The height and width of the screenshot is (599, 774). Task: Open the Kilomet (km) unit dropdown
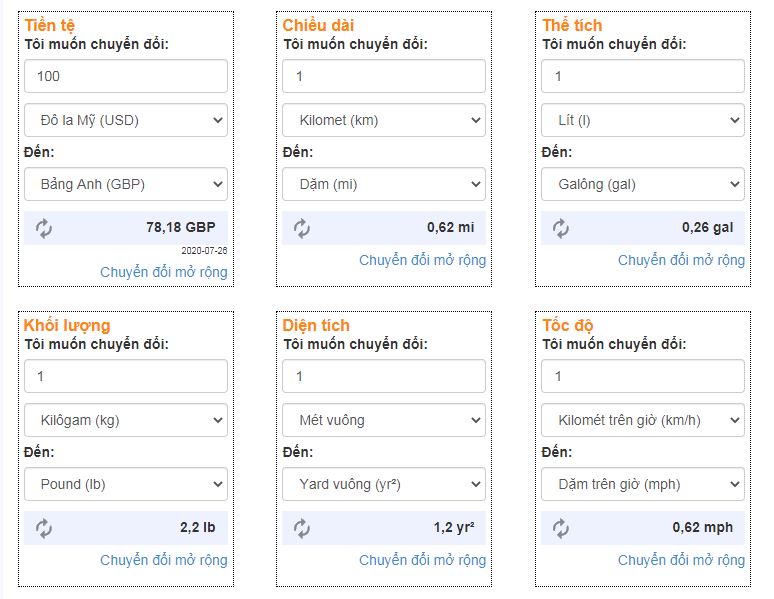pyautogui.click(x=384, y=120)
